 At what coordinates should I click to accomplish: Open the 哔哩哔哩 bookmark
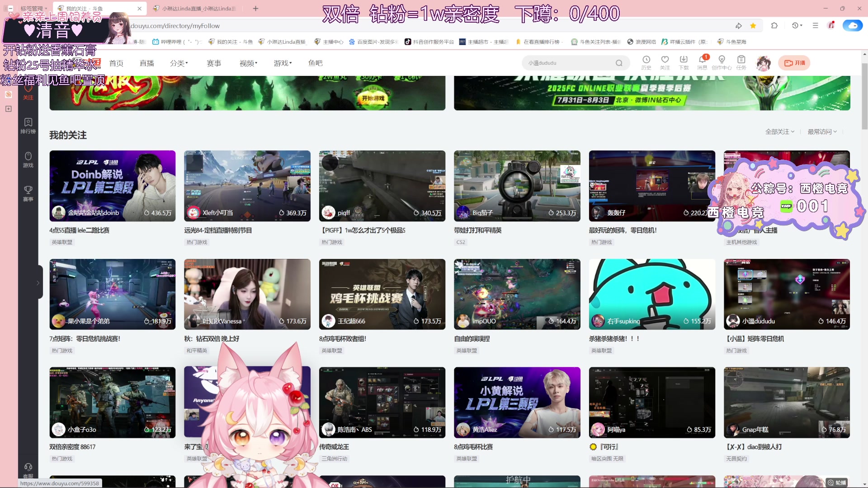click(x=177, y=42)
